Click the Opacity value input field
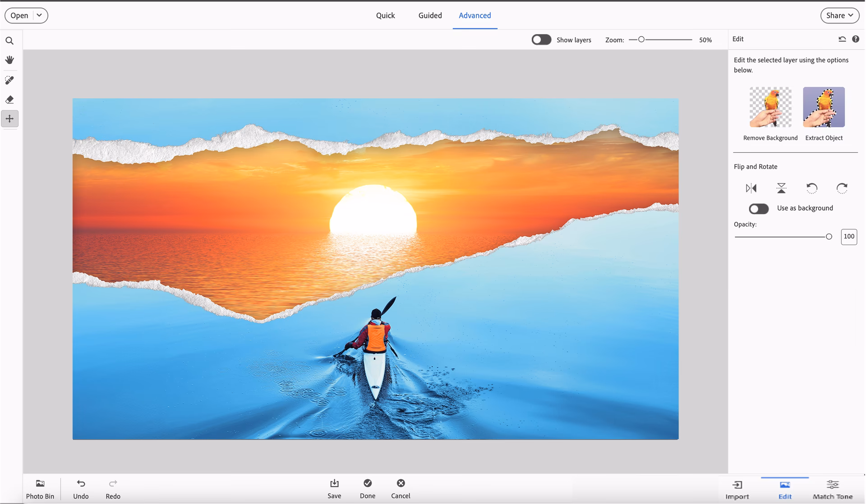The height and width of the screenshot is (504, 866). pyautogui.click(x=849, y=236)
